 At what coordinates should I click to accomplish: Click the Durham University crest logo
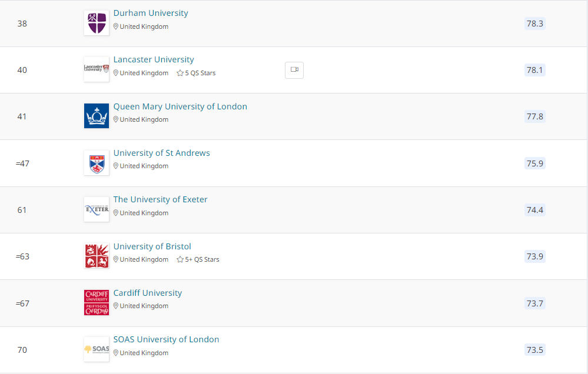click(x=97, y=23)
